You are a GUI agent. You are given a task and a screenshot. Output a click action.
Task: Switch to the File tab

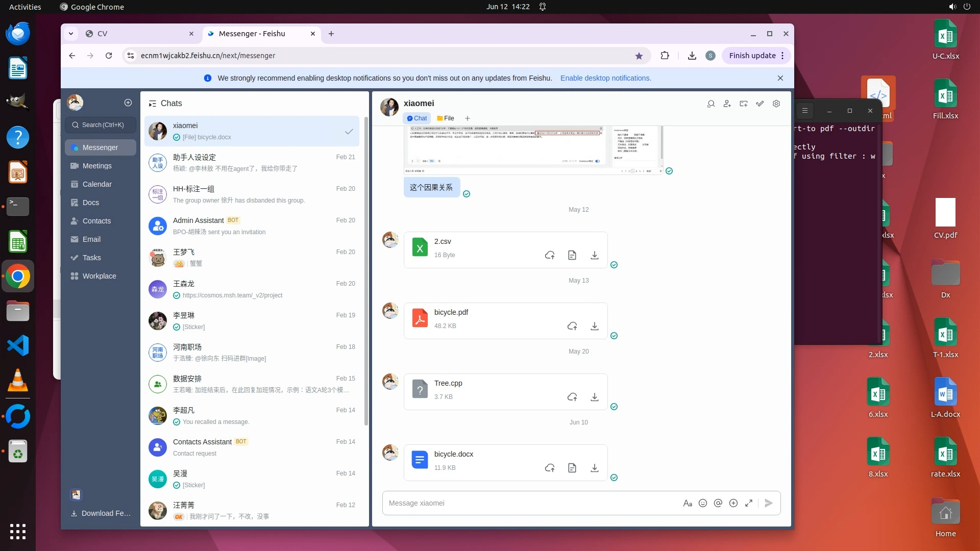click(x=446, y=118)
